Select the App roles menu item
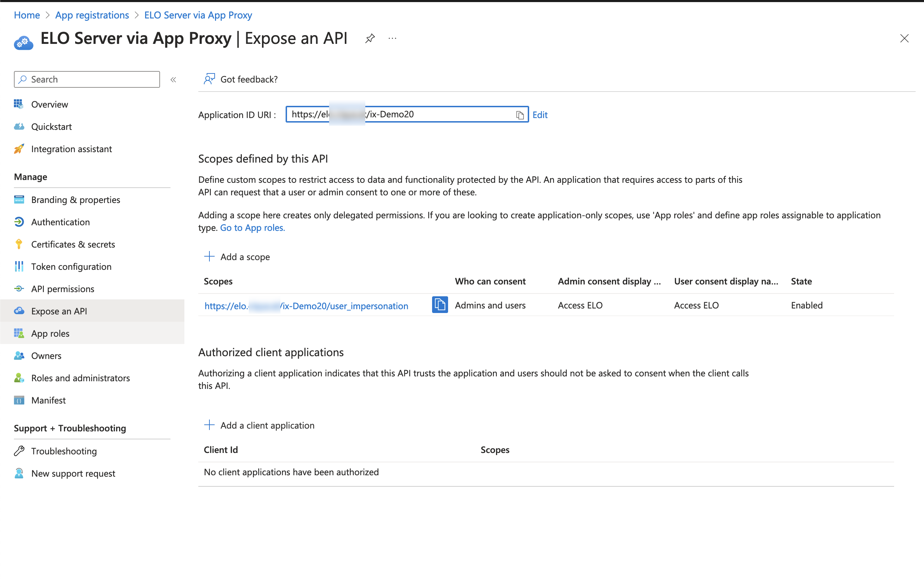Viewport: 924px width, 587px height. 50,333
